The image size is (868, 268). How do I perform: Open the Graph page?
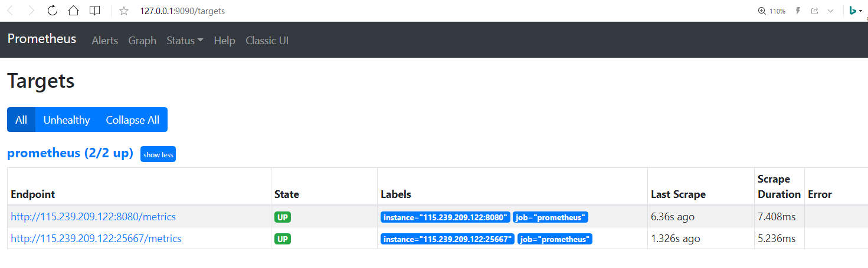[x=142, y=41]
